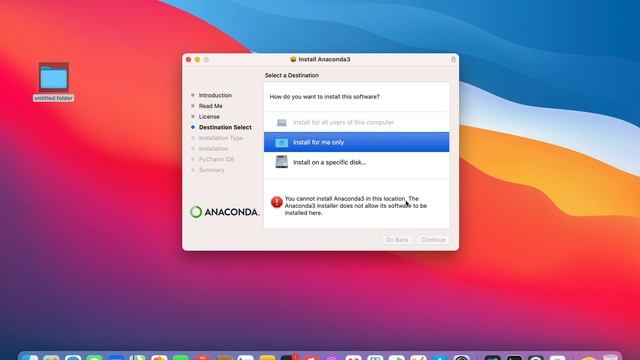Click the Installation Type step

(221, 138)
